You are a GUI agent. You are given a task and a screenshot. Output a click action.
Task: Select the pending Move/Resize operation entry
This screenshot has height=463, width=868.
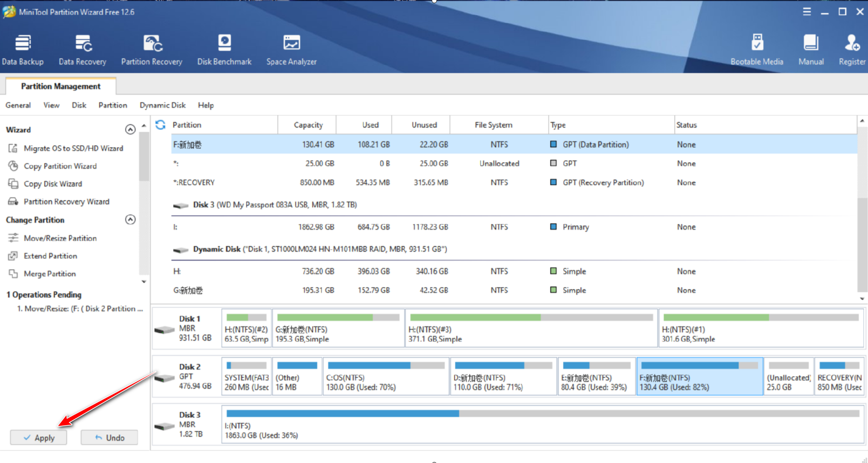click(x=79, y=309)
